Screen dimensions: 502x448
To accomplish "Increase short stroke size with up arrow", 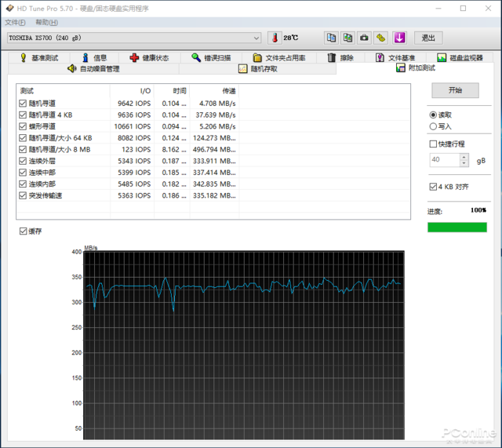I will click(464, 157).
